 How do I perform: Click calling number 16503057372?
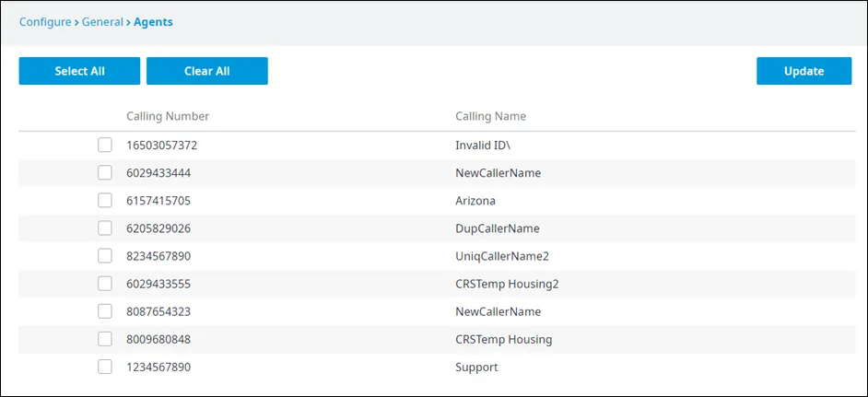pos(161,146)
